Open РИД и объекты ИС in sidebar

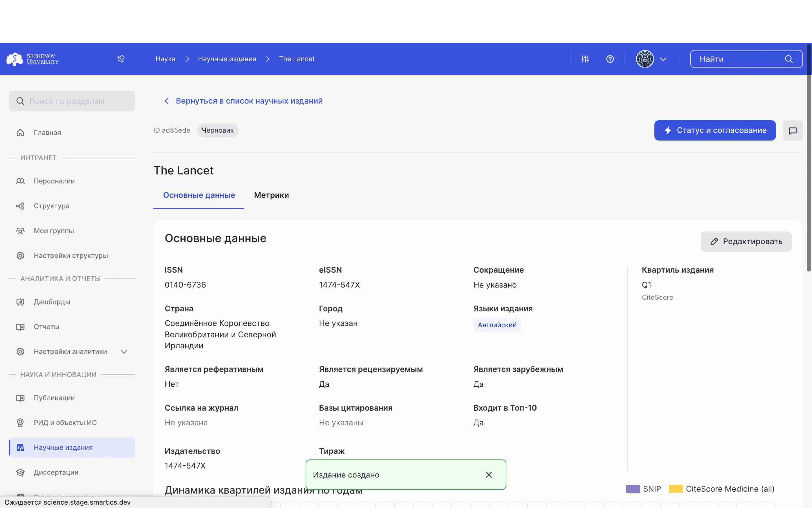click(72, 423)
